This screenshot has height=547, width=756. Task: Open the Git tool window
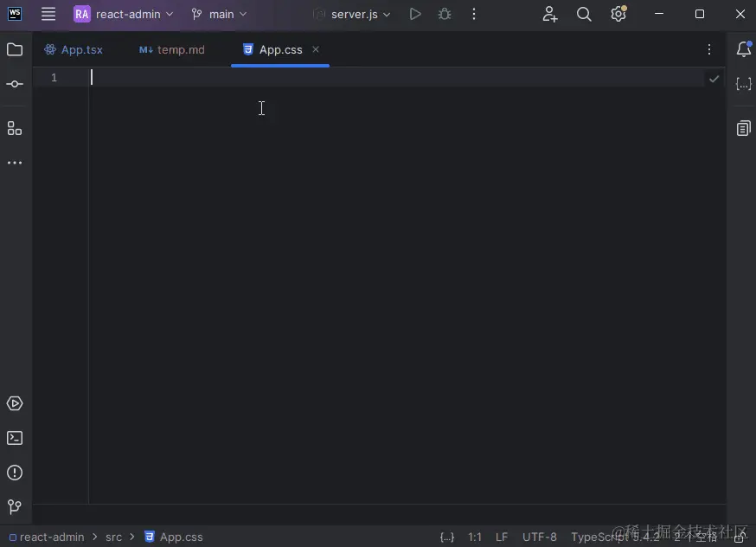coord(15,506)
